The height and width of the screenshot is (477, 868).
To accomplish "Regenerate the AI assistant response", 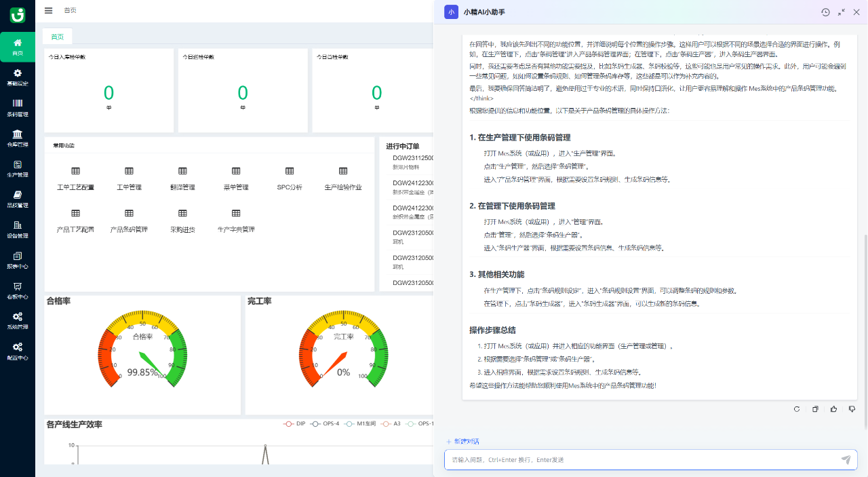I will (797, 409).
